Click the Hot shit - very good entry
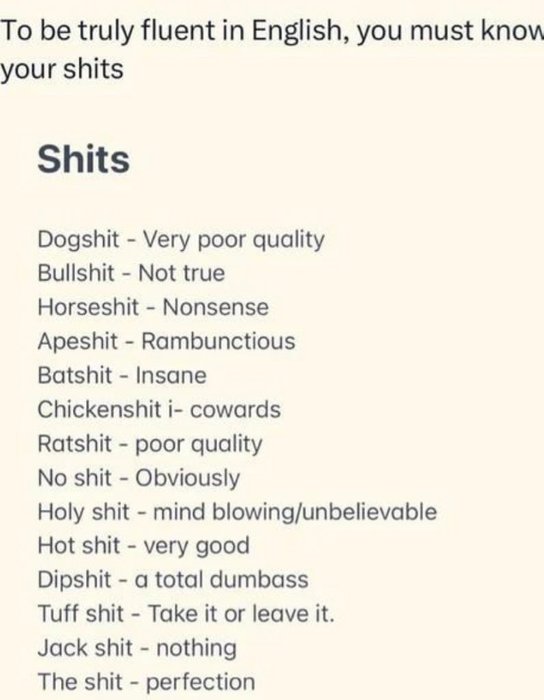 coord(143,546)
